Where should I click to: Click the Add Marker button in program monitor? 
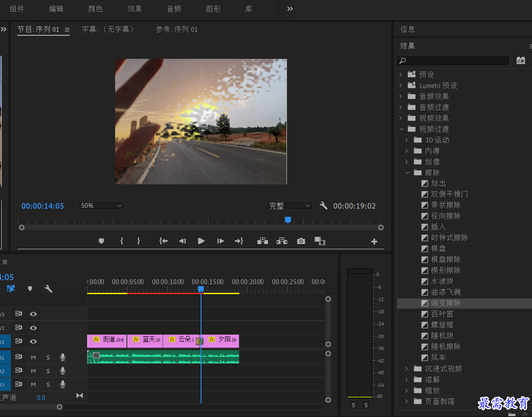pyautogui.click(x=101, y=241)
